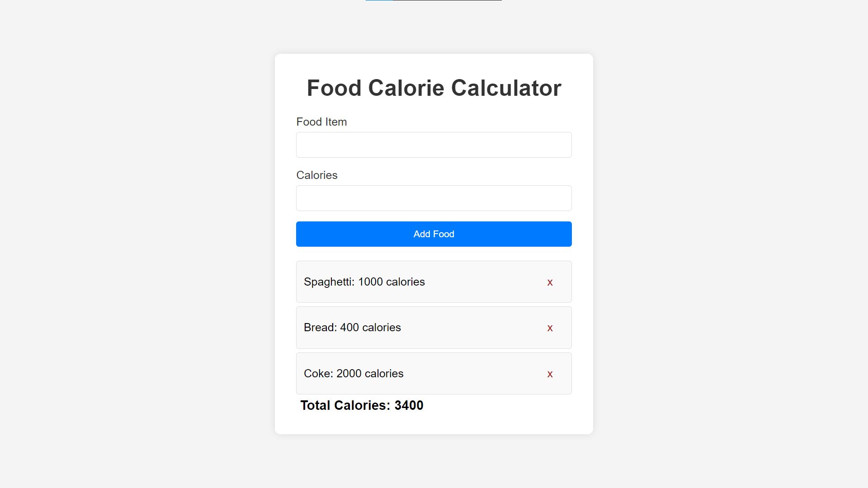Image resolution: width=868 pixels, height=488 pixels.
Task: Focus the Food Item text field
Action: 434,145
